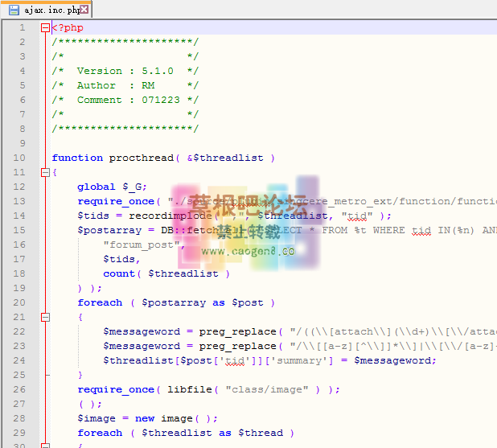Screen dimensions: 497x448
Task: Switch to the ajax.inc.php tab
Action: 52,10
